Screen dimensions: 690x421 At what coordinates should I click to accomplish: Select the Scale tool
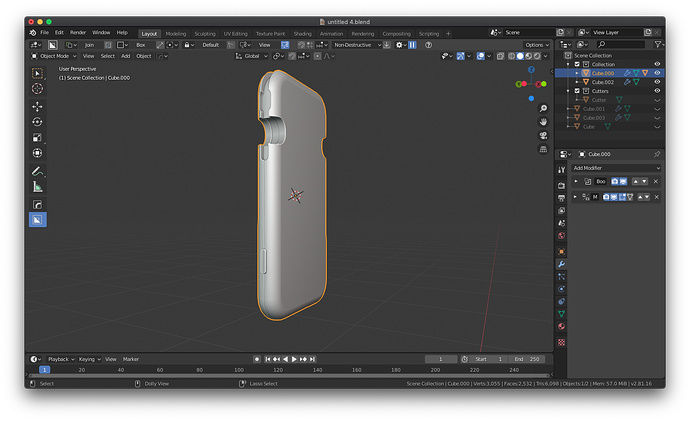click(x=37, y=137)
